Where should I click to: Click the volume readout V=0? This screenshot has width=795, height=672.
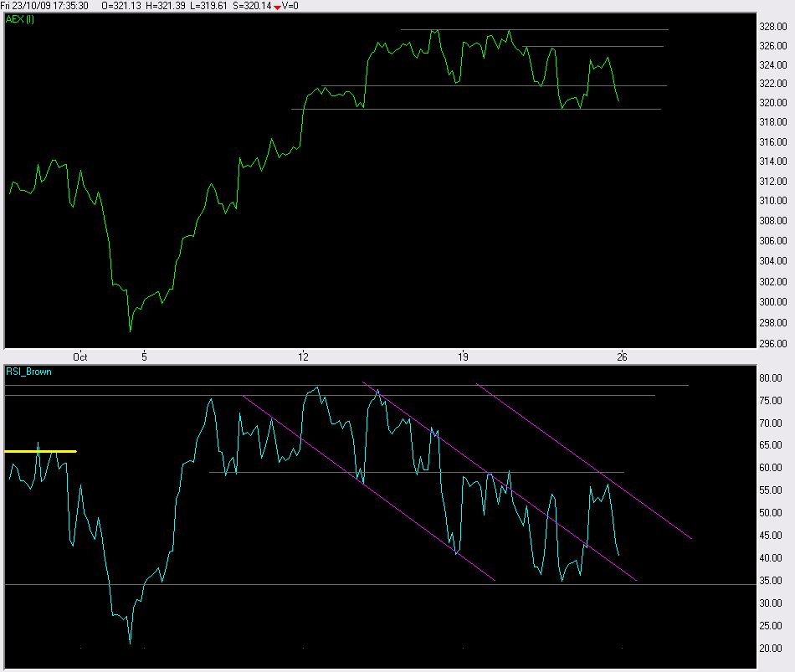tap(290, 6)
